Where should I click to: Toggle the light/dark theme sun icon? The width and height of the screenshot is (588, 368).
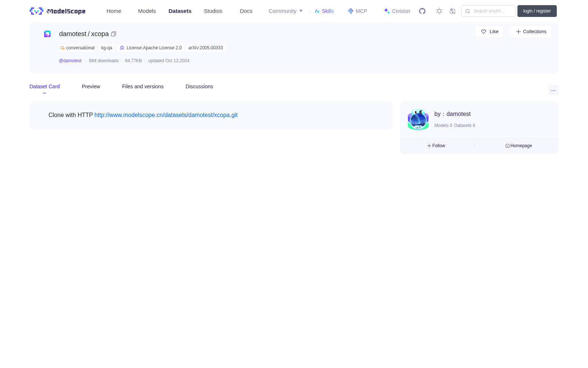click(x=439, y=11)
